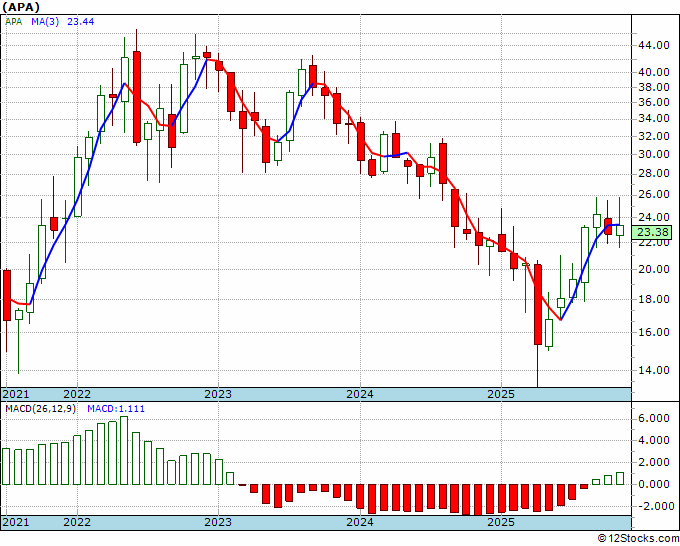Click 2024 on the MACD panel timeline
This screenshot has width=680, height=546.
pos(360,522)
